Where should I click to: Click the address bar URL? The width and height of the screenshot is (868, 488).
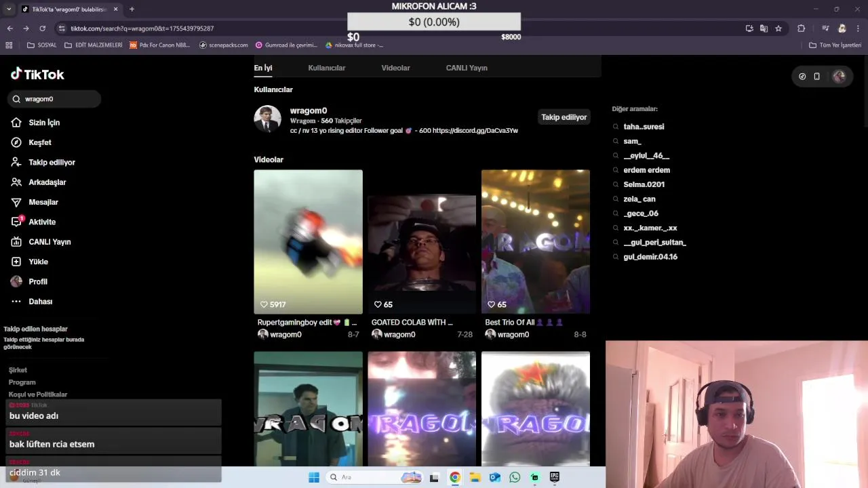point(142,28)
